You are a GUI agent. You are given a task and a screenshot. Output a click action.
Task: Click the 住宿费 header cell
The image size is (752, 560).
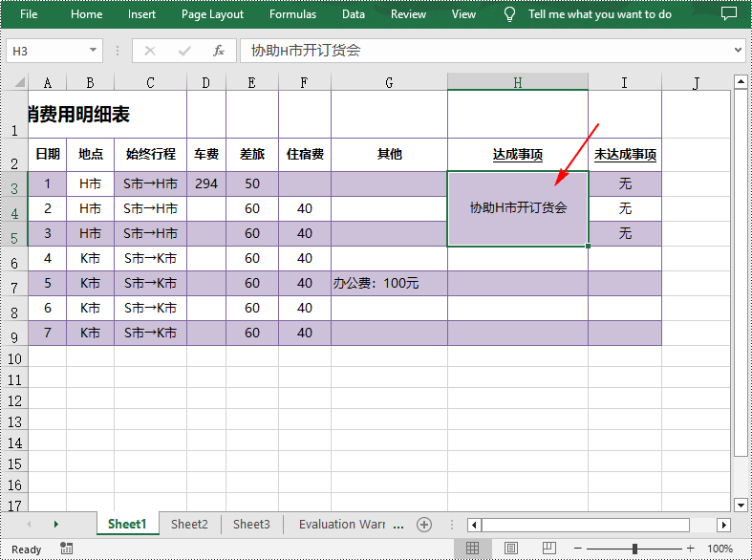click(x=305, y=155)
